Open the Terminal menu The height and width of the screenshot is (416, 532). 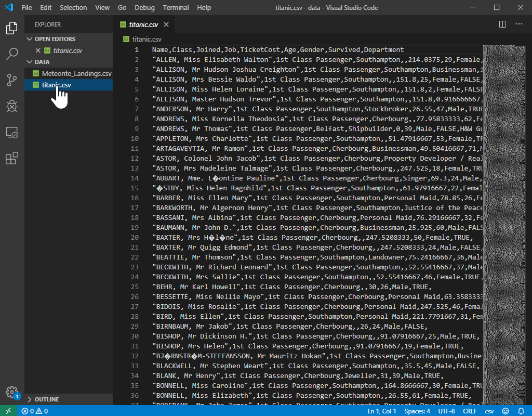tap(176, 7)
